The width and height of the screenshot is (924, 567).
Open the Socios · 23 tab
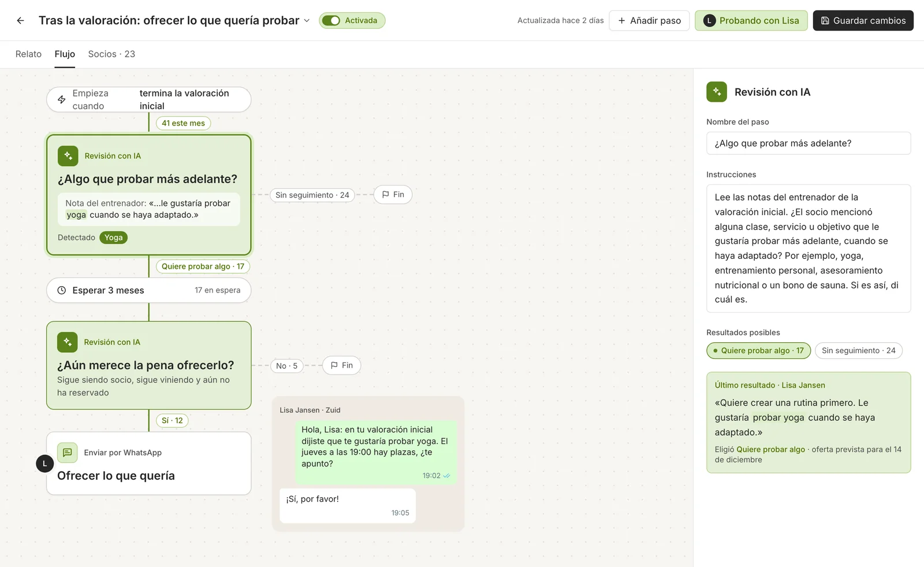(111, 54)
